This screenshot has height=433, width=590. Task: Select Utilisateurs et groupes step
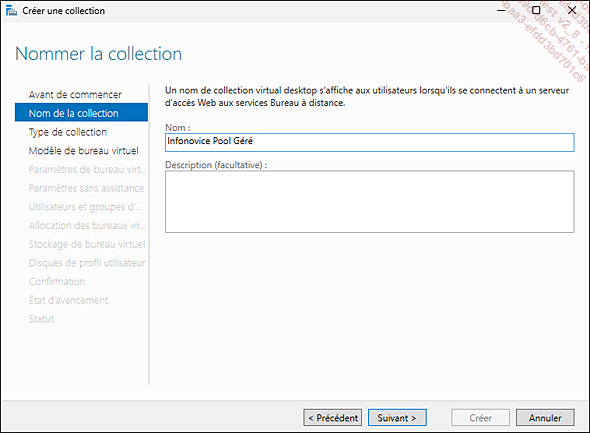(85, 207)
